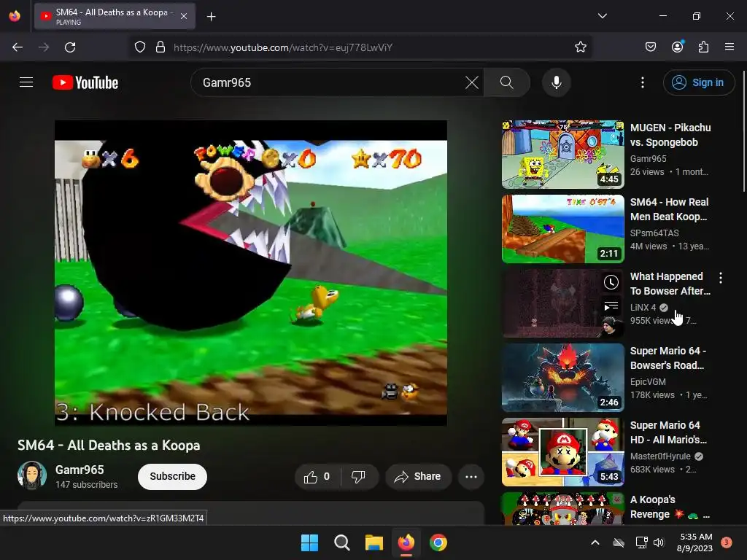Viewport: 747px width, 560px height.
Task: Open Koopa race thumbnail 2:11
Action: point(562,228)
